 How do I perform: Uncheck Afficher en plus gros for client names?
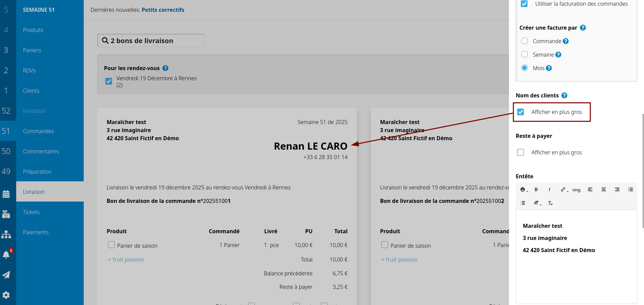520,112
